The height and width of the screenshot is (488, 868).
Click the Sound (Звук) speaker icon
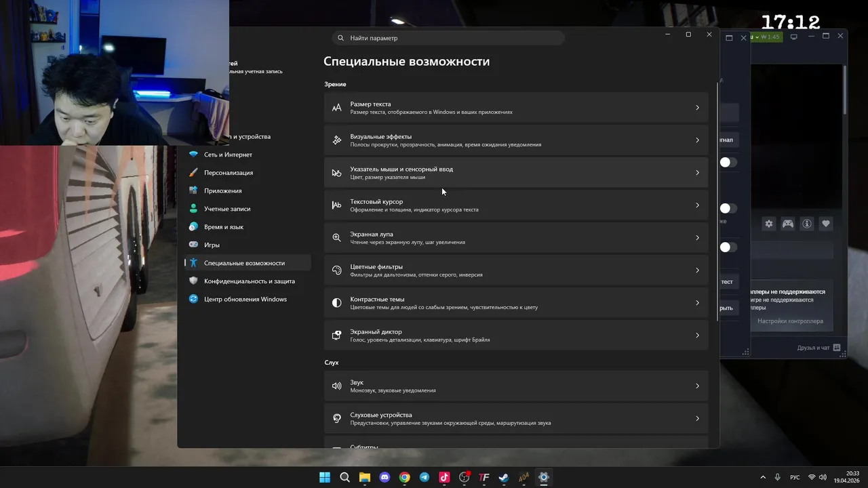336,386
